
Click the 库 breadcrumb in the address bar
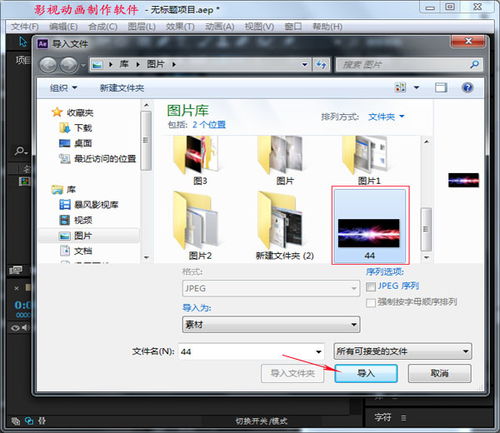coord(124,64)
